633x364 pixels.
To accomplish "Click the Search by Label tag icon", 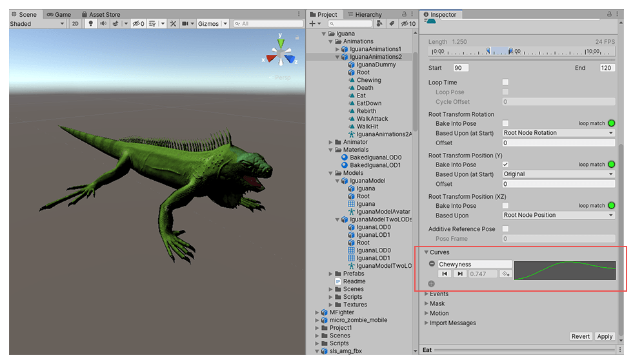I will 391,24.
